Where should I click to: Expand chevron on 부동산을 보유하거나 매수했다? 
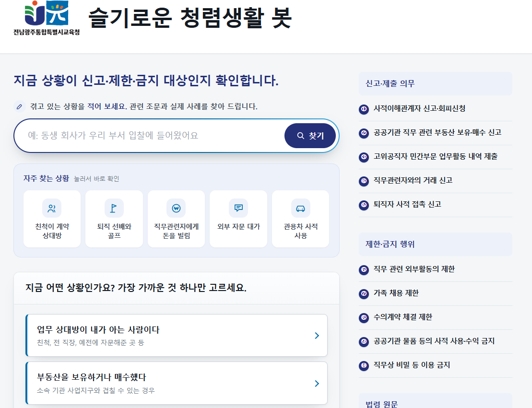pyautogui.click(x=317, y=384)
